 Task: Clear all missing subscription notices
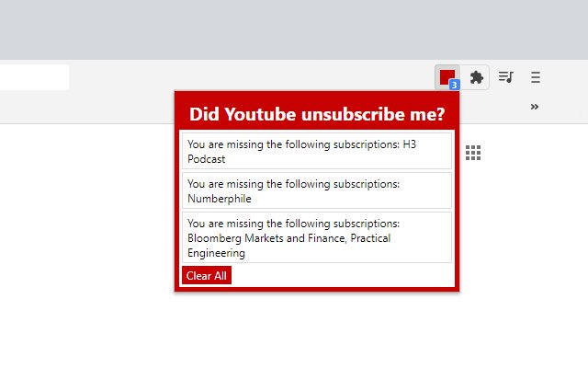click(x=207, y=276)
